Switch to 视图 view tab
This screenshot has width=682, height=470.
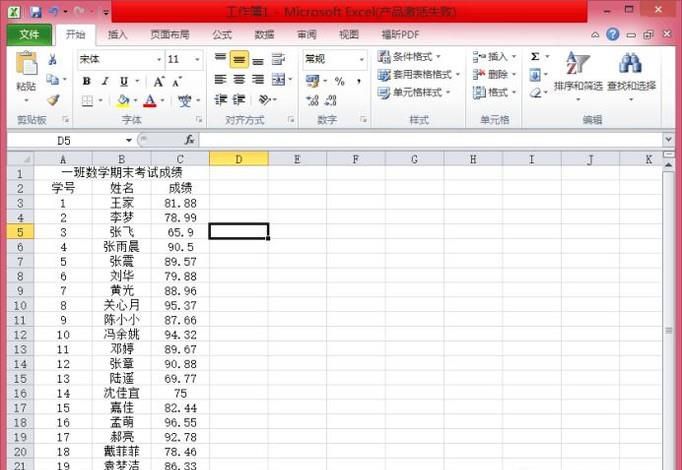click(349, 35)
